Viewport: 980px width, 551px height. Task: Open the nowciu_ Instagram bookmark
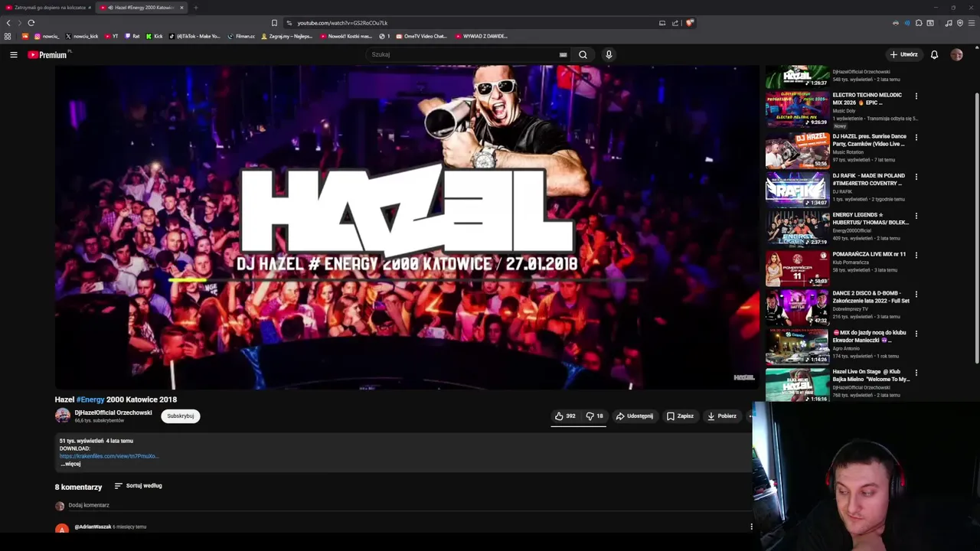(47, 36)
